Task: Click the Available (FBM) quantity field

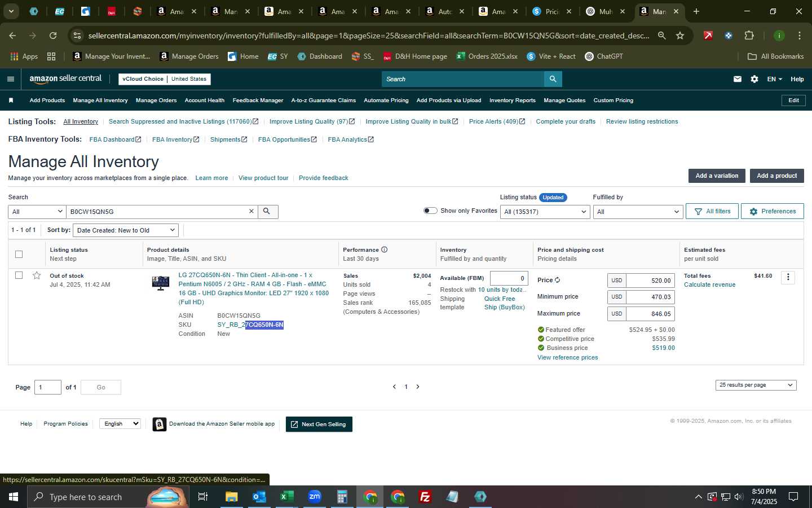Action: click(509, 278)
